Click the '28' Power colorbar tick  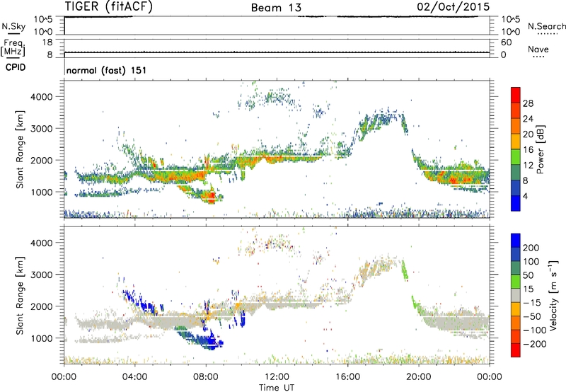pos(528,103)
